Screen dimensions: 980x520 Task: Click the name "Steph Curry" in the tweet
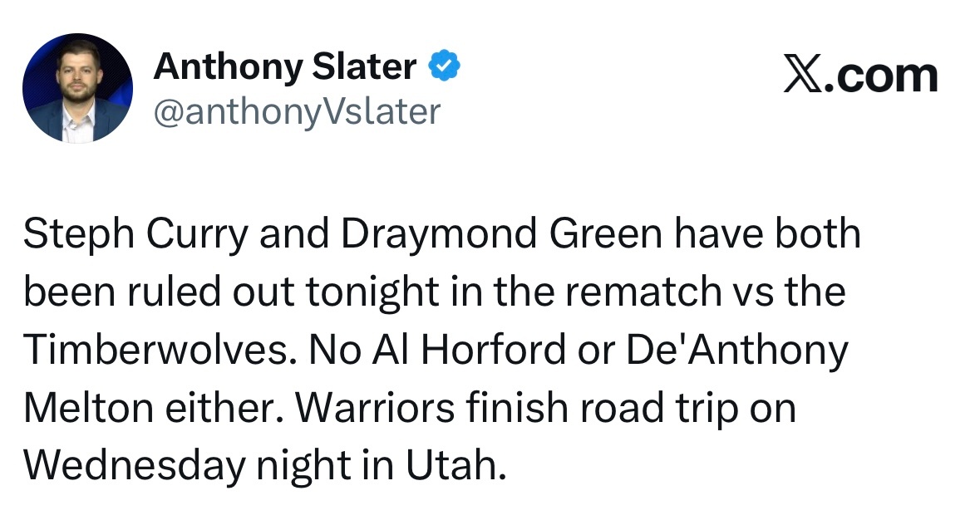pyautogui.click(x=136, y=235)
